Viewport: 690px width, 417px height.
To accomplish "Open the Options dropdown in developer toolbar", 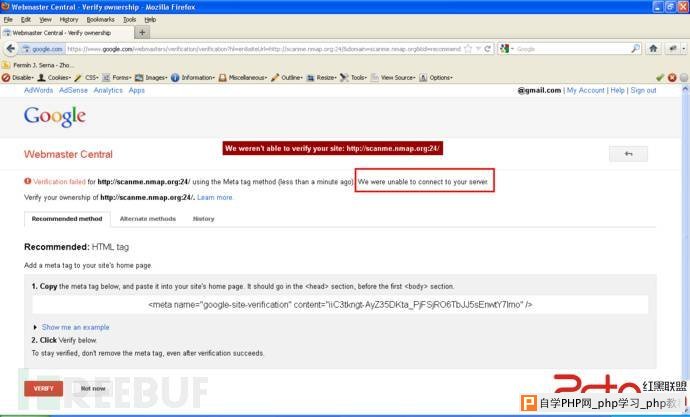I will click(436, 77).
